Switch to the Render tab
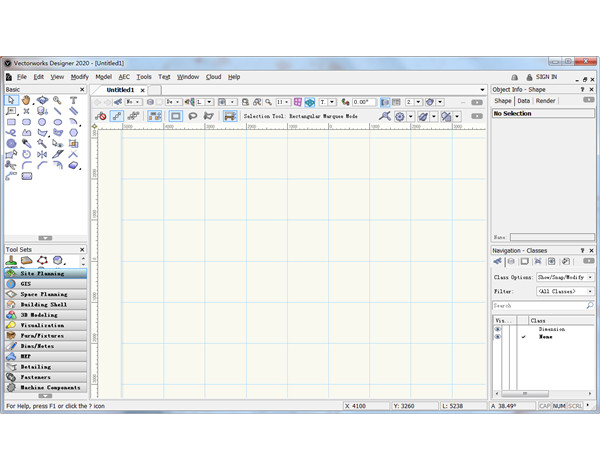 [545, 101]
